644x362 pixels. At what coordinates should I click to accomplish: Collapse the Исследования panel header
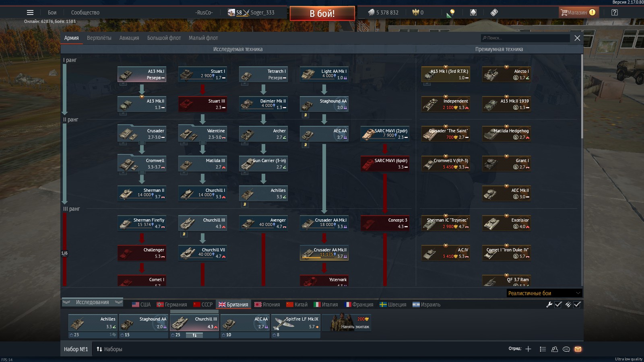(92, 302)
